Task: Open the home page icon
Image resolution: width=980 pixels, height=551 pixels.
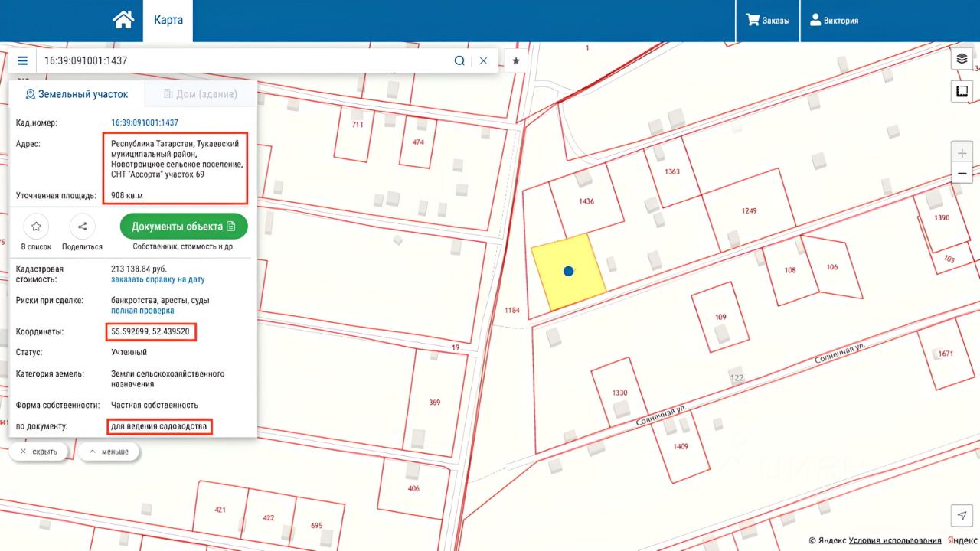Action: tap(123, 20)
